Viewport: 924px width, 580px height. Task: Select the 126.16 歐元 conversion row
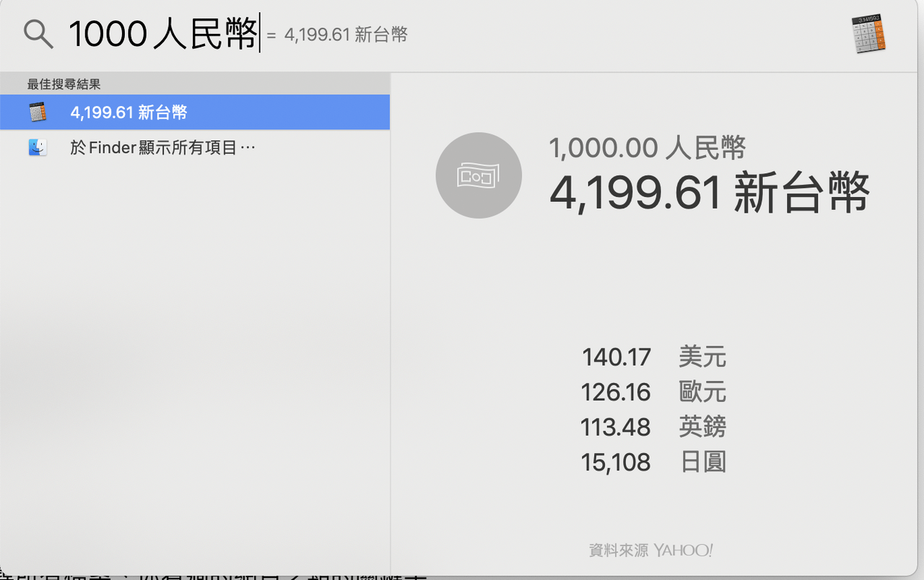click(653, 392)
